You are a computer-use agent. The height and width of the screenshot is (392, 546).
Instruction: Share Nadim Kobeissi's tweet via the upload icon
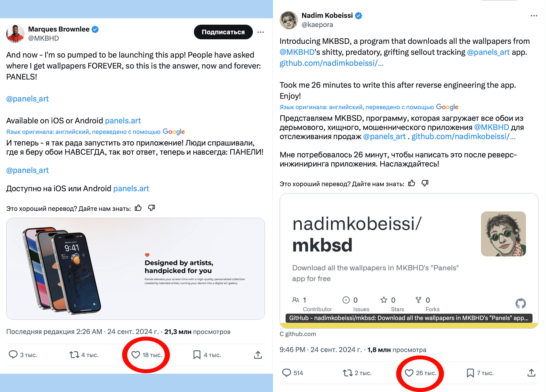pos(531,373)
